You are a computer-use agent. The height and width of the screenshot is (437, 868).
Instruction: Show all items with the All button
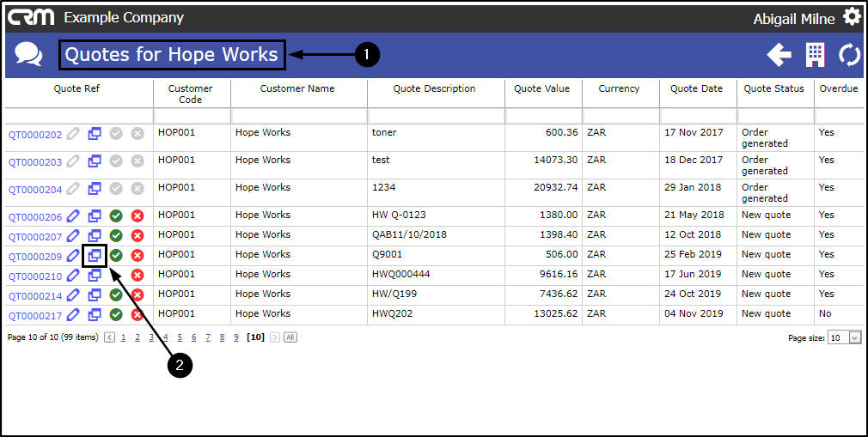[x=290, y=337]
